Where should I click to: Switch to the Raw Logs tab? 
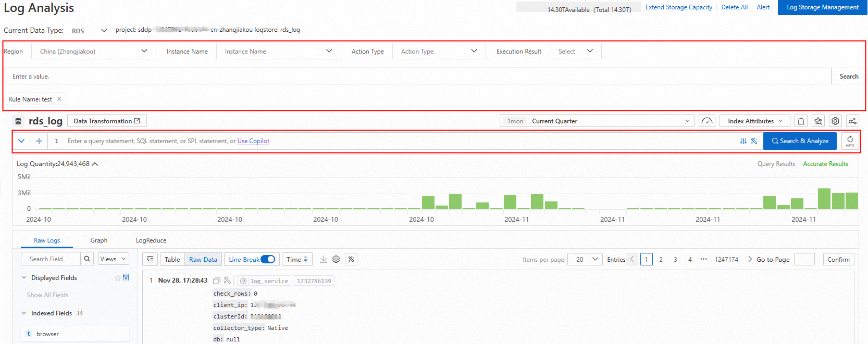point(47,240)
